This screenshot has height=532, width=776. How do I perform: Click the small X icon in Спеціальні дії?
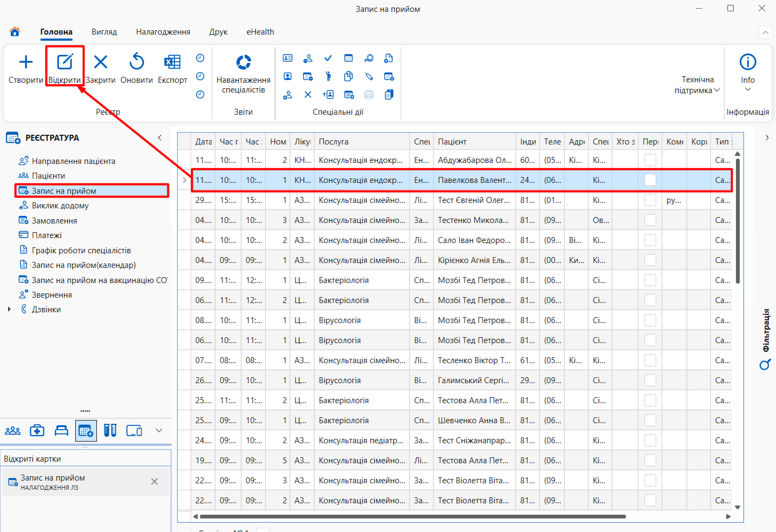click(x=308, y=95)
